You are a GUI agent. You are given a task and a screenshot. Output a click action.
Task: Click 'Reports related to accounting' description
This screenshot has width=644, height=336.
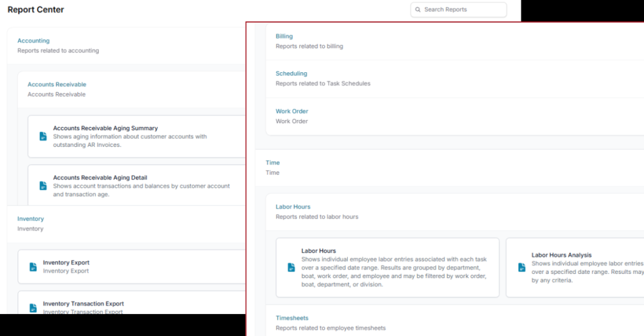click(58, 50)
